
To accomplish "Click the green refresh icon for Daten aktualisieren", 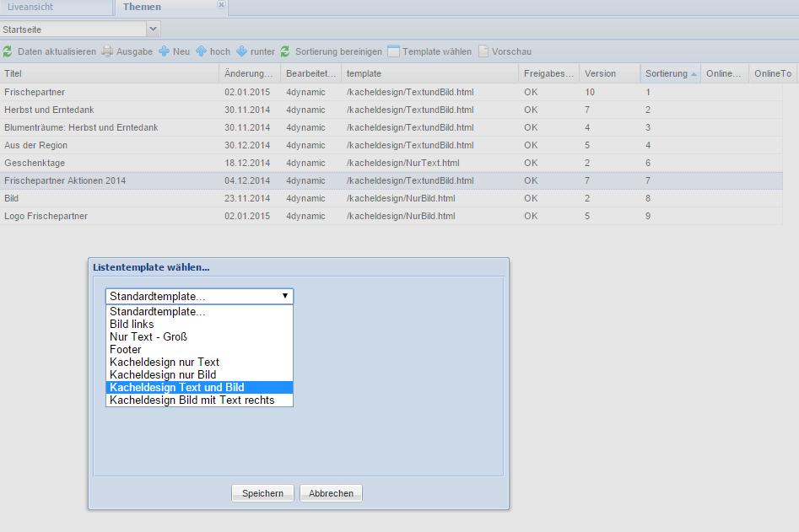I will click(8, 51).
